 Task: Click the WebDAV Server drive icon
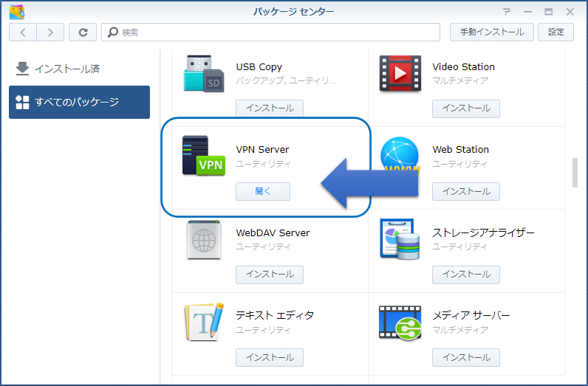pos(204,240)
